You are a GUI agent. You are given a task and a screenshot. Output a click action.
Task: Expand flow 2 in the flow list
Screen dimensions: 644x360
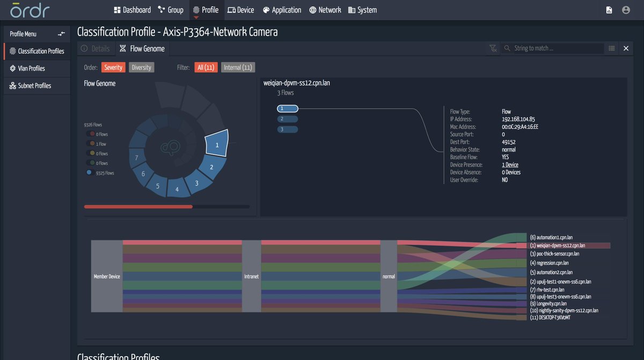click(x=288, y=119)
